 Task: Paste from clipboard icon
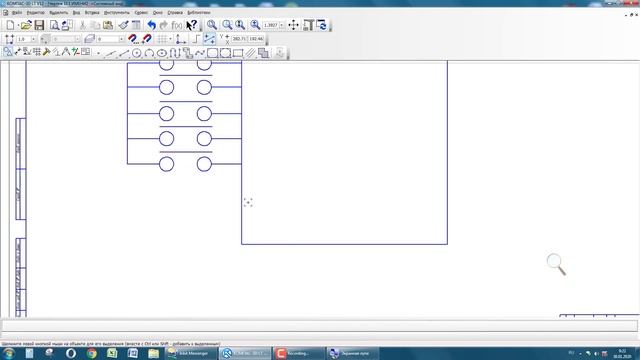pos(108,25)
